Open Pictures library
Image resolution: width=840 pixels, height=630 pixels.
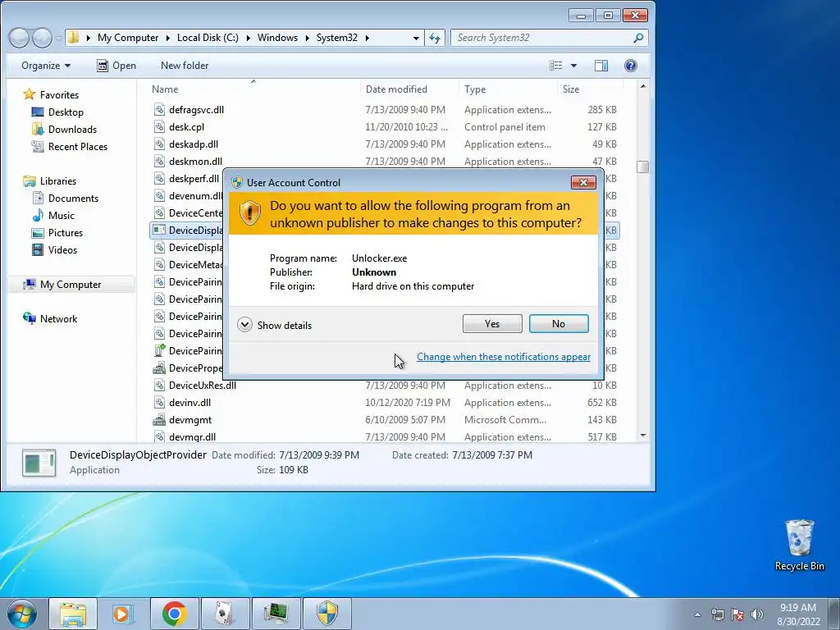[x=57, y=232]
